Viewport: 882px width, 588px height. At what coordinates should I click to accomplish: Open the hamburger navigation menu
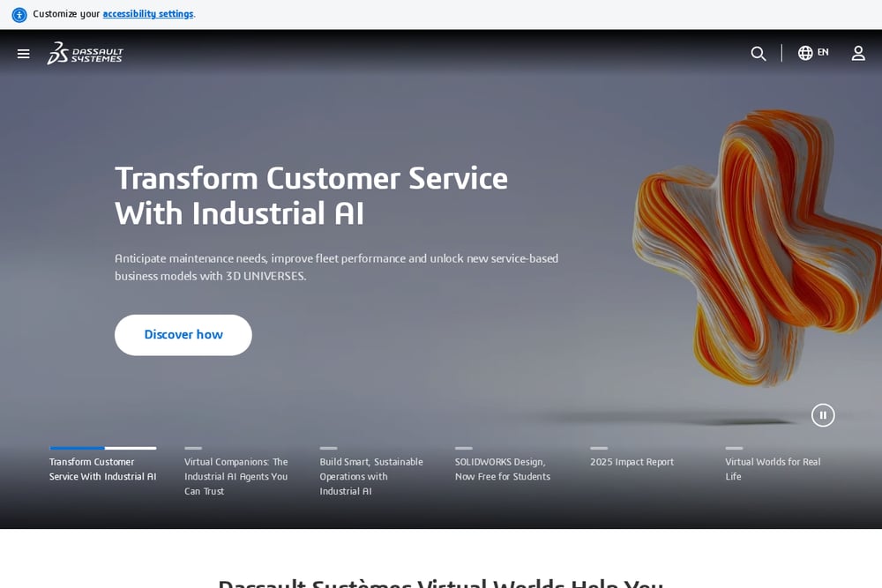pos(24,54)
